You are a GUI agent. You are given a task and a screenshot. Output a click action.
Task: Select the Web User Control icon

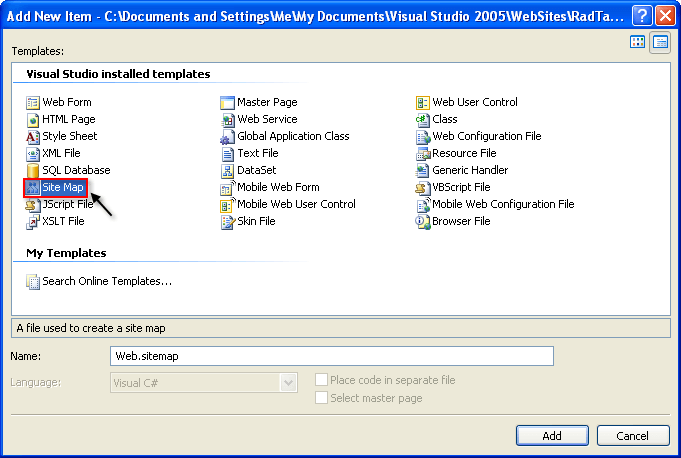423,102
